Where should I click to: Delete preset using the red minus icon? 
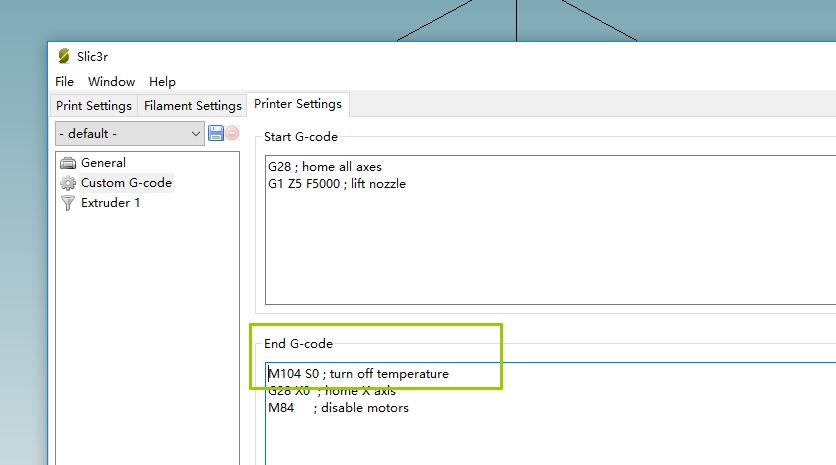[232, 133]
